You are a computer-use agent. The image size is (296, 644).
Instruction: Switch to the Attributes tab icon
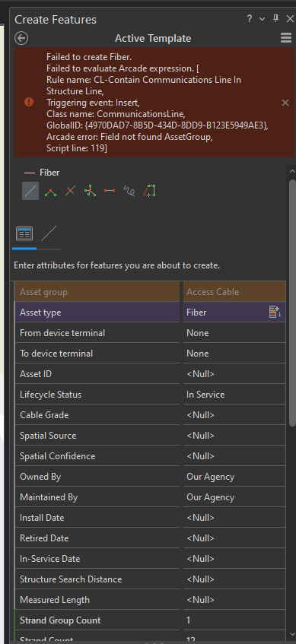pyautogui.click(x=24, y=234)
